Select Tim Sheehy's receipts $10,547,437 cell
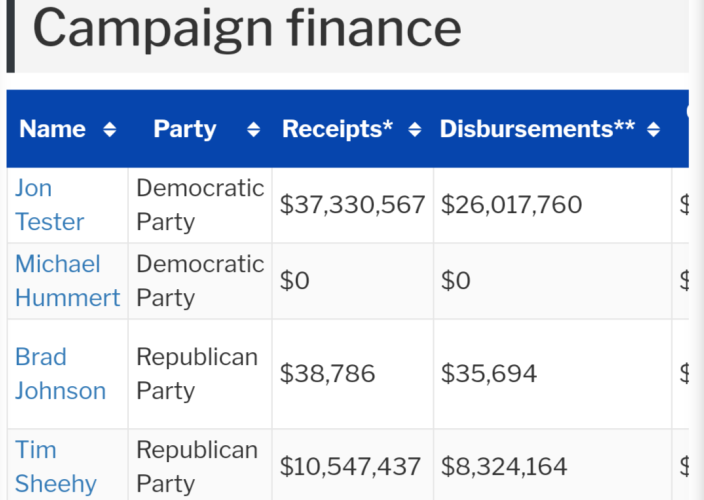 352,465
